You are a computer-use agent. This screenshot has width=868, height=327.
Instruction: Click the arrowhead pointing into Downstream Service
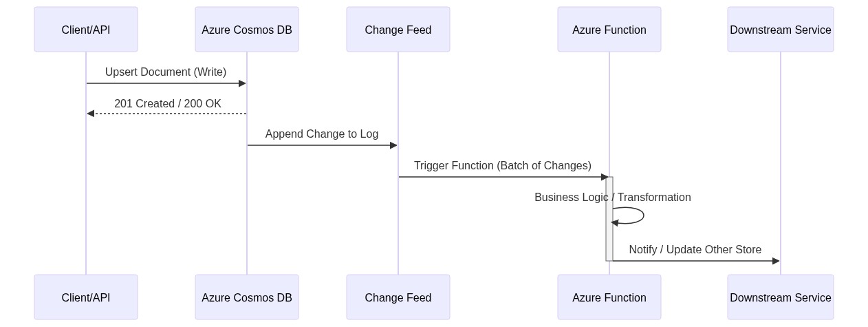(776, 261)
